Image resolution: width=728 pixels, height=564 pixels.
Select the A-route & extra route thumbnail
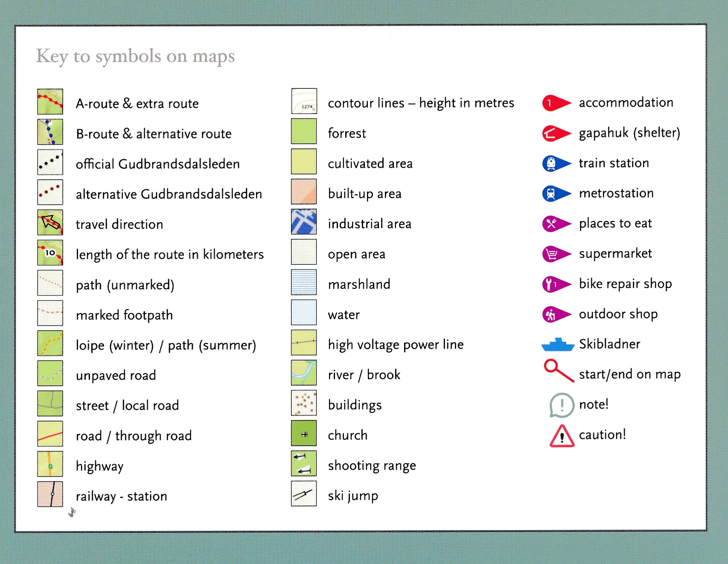click(x=50, y=102)
